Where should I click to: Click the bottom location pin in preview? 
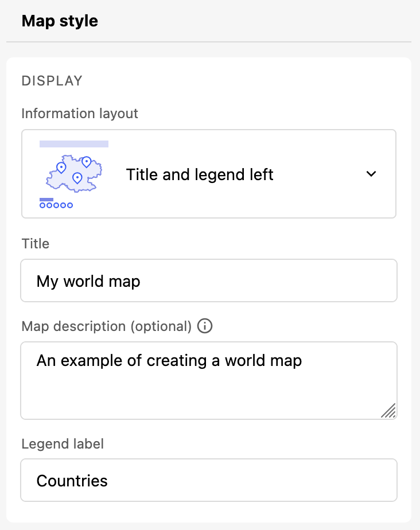pos(77,178)
